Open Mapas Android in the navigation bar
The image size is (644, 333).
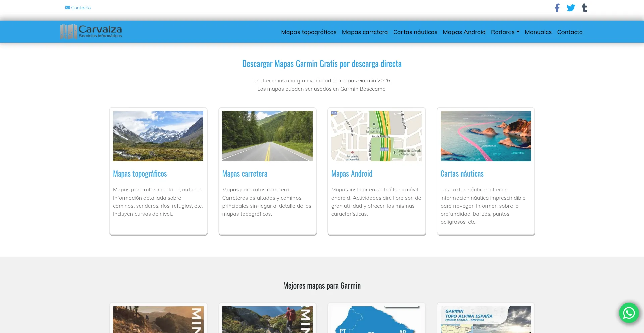click(x=464, y=32)
